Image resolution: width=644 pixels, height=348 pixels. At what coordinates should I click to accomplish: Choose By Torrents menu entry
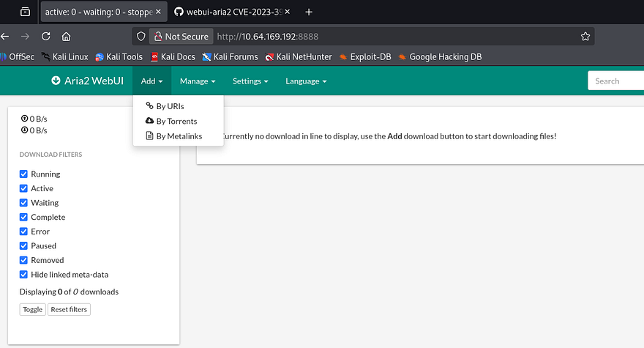[176, 121]
